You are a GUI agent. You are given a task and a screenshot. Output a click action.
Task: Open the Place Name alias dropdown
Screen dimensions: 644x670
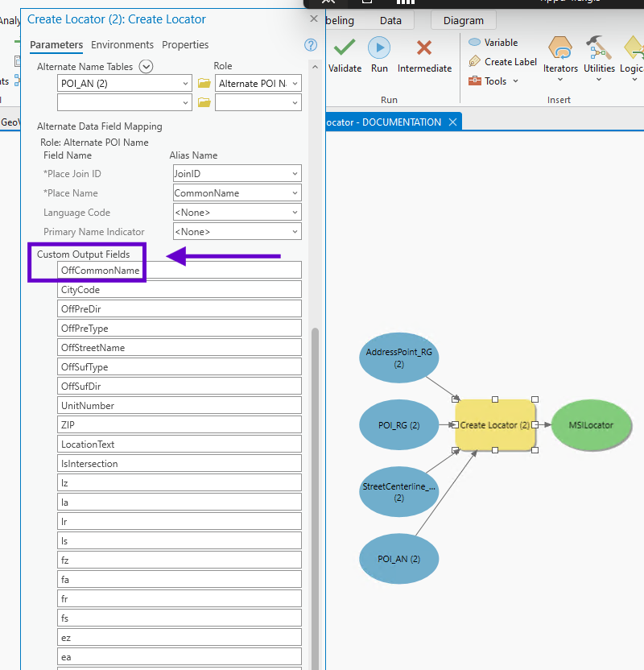click(295, 193)
